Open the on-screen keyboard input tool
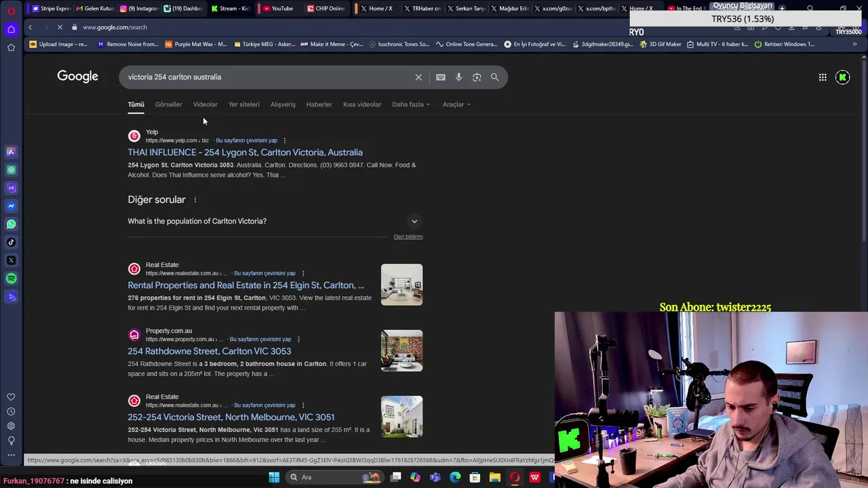Image resolution: width=868 pixels, height=488 pixels. tap(441, 77)
